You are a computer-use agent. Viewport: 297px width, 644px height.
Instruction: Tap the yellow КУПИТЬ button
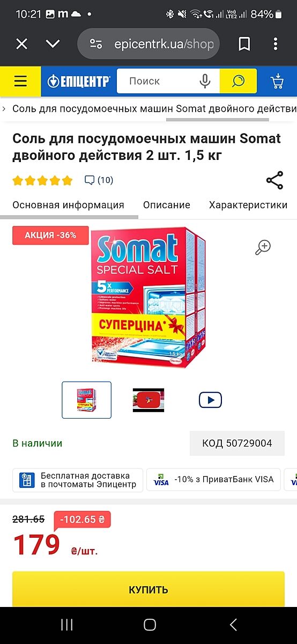click(x=148, y=589)
